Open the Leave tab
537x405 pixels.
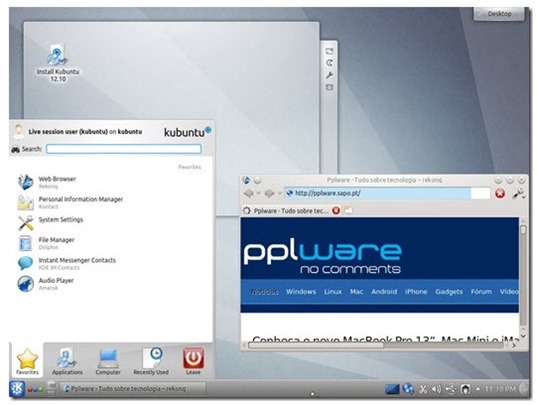click(x=193, y=362)
